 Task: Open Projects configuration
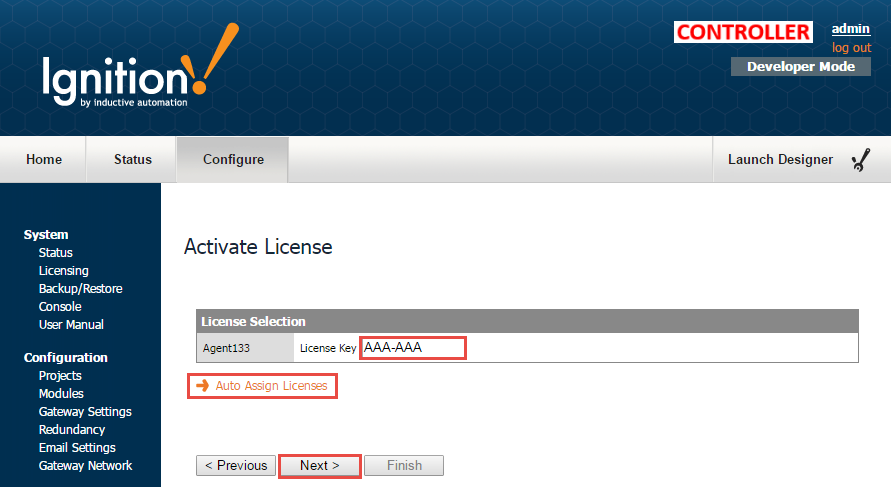point(60,376)
